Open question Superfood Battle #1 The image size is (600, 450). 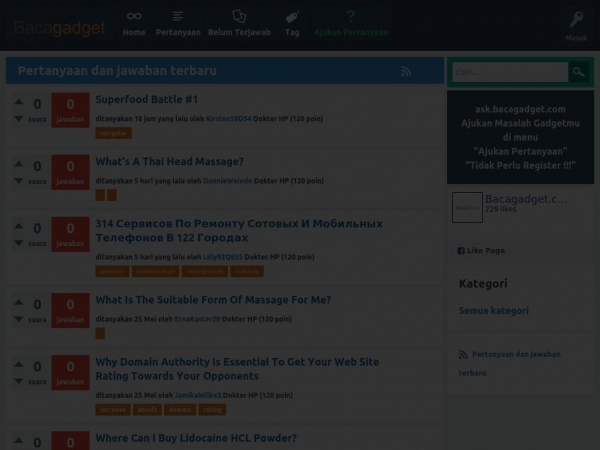click(147, 99)
